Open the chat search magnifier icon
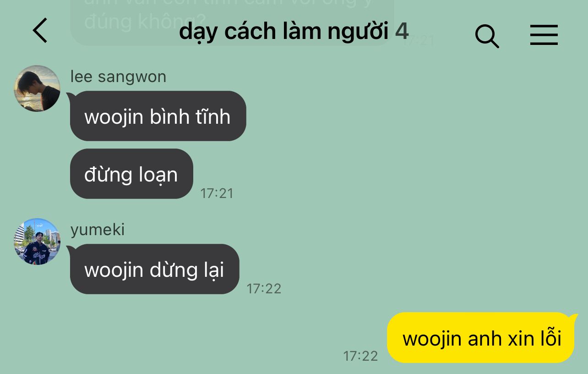The image size is (588, 374). [487, 36]
